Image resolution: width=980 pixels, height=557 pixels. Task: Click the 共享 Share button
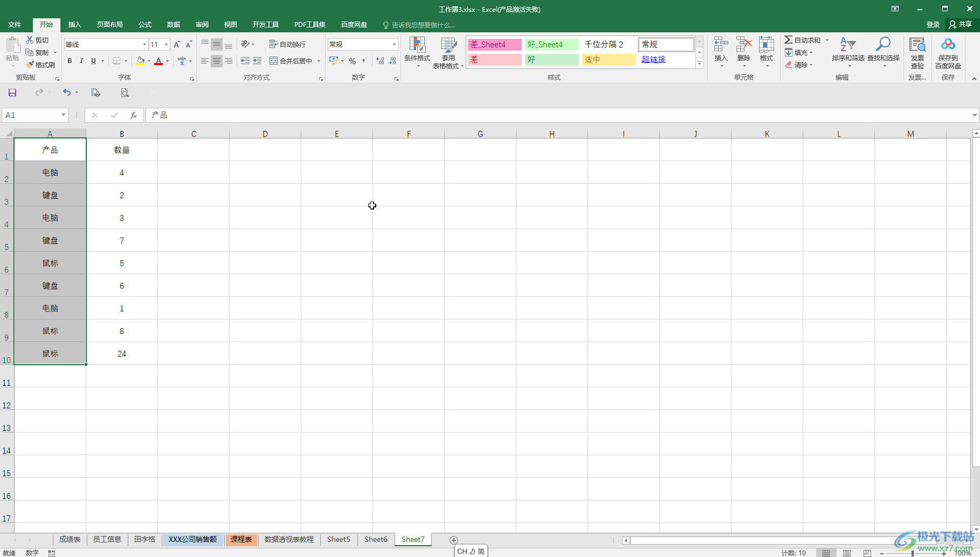961,24
